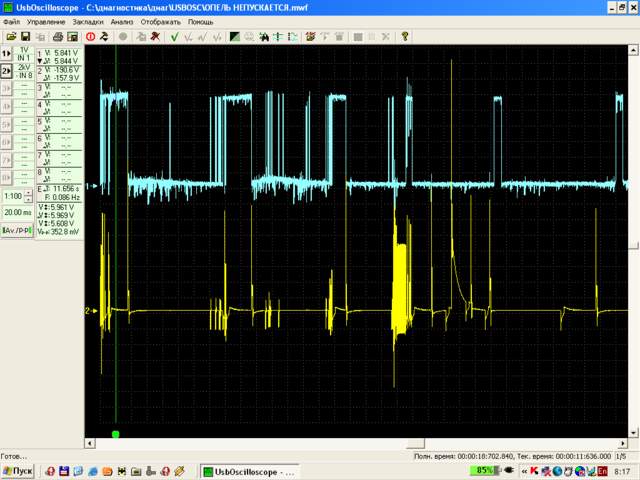Image resolution: width=640 pixels, height=480 pixels.
Task: Increase the 1:100 scale with up arrow
Action: tap(28, 193)
